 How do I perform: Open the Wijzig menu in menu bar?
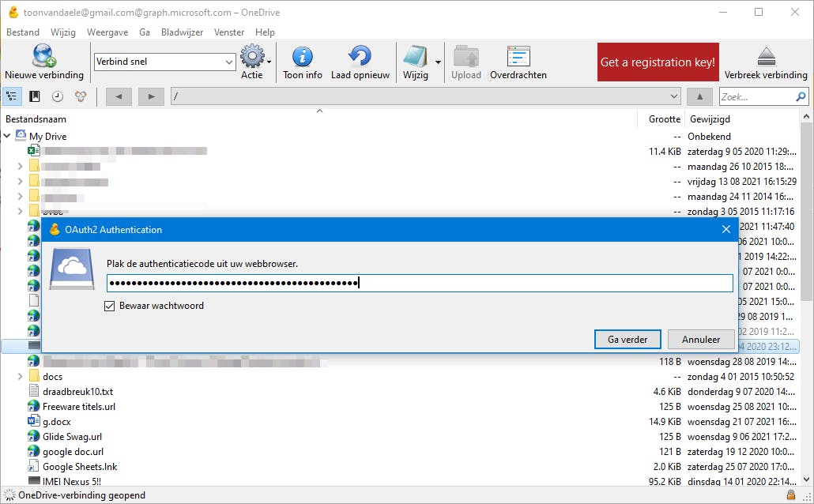pyautogui.click(x=62, y=32)
